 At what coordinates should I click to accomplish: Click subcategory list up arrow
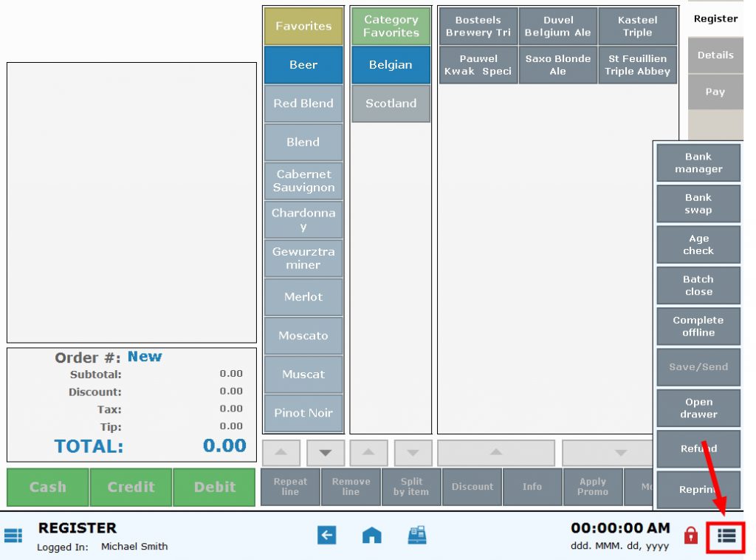(368, 452)
